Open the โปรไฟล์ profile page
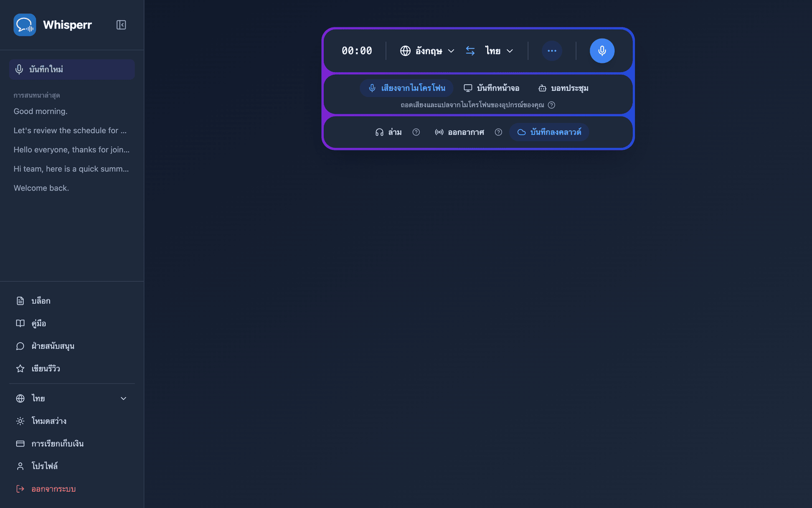This screenshot has width=812, height=508. [72, 466]
